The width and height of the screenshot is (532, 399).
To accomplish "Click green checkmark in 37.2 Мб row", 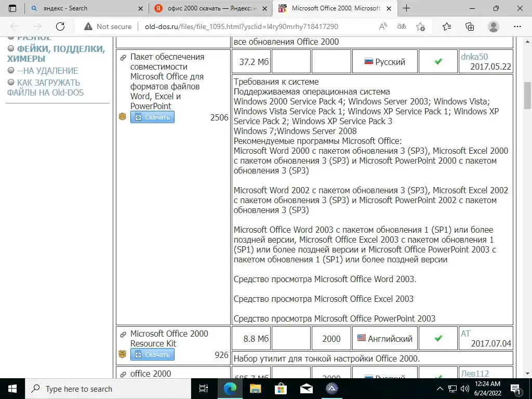I will point(438,61).
